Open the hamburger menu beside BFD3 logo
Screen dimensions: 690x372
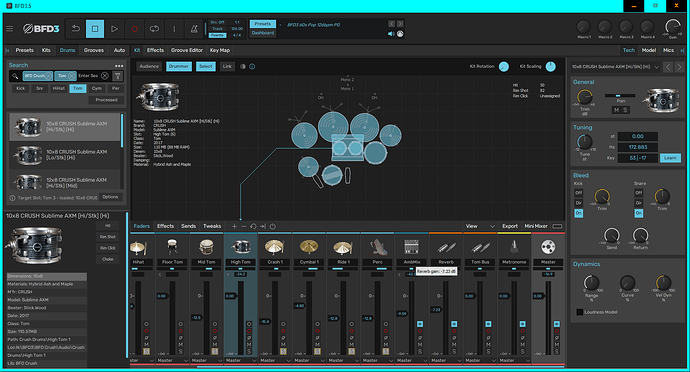[x=9, y=29]
